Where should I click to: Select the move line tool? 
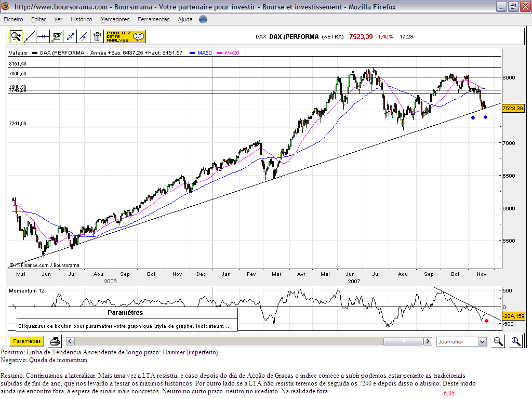[70, 36]
